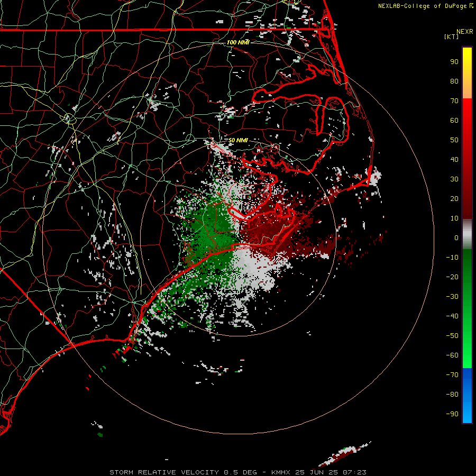Click the KMHX station identifier in caption

pos(281,472)
